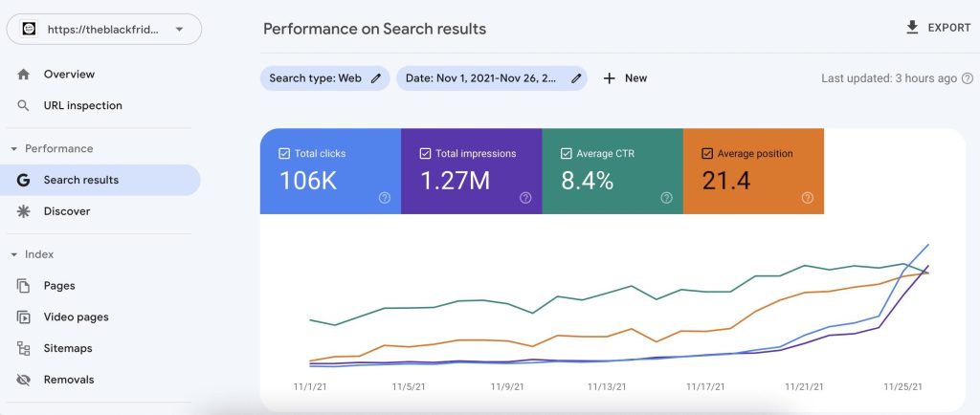This screenshot has width=980, height=415.
Task: Disable the Average CTR checkbox
Action: (x=566, y=153)
